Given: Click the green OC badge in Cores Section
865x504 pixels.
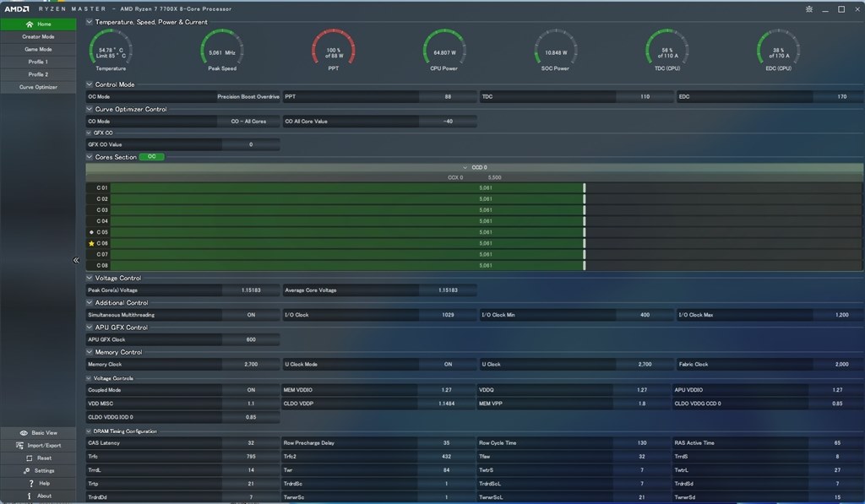Looking at the screenshot, I should [152, 157].
